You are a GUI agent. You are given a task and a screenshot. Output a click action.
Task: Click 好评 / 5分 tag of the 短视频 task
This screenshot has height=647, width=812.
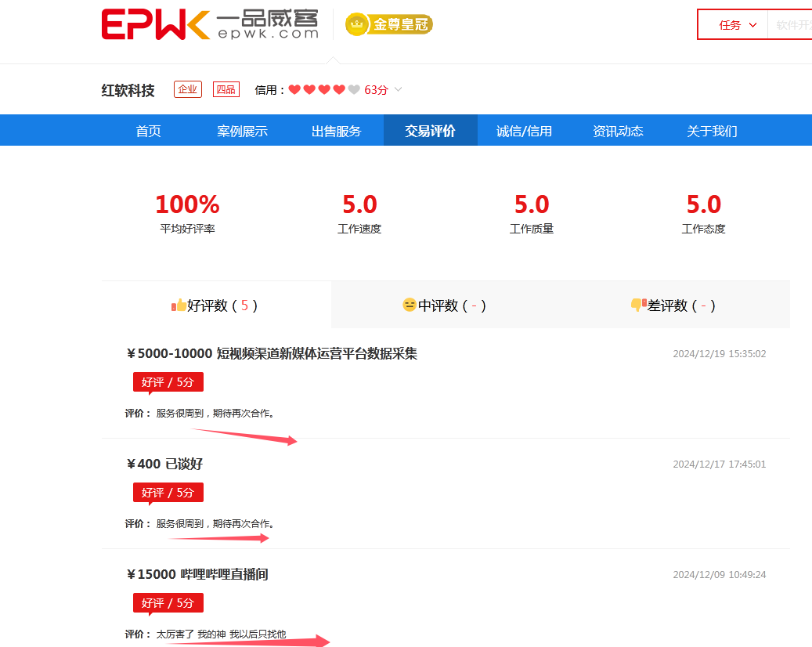(168, 382)
